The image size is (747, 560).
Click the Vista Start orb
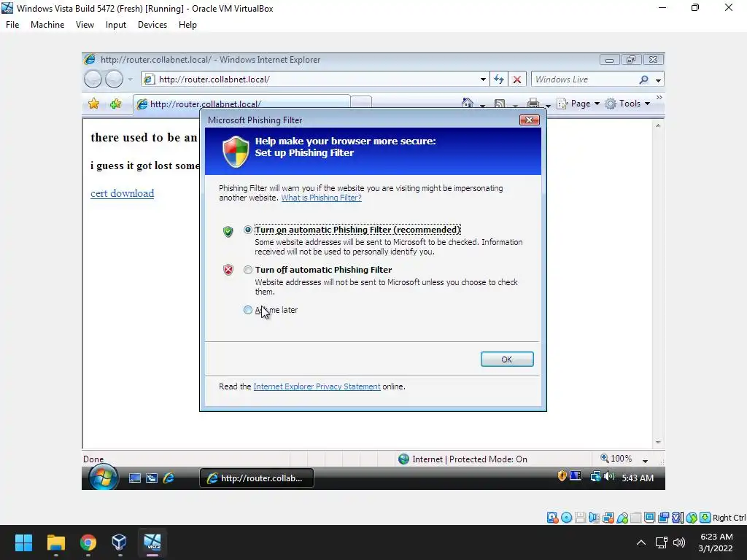click(103, 477)
